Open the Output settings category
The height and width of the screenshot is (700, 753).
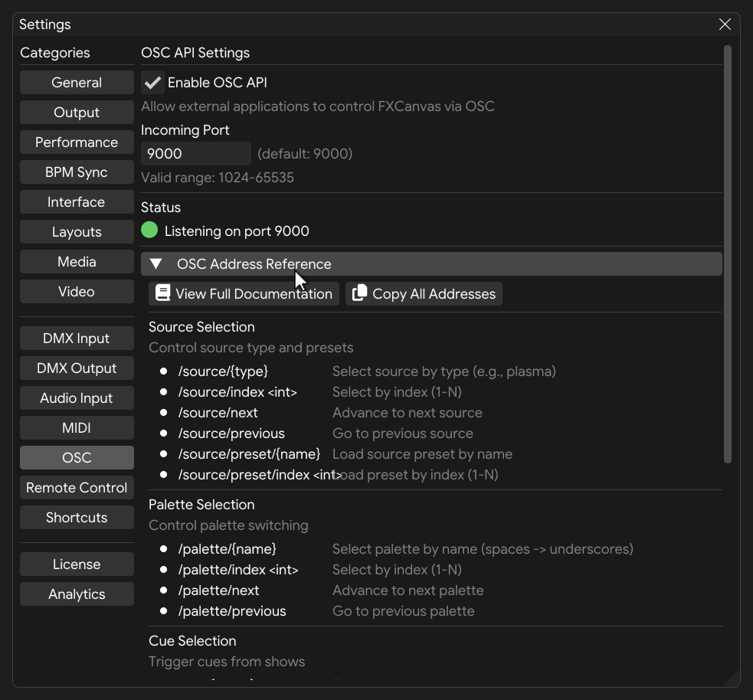coord(77,113)
